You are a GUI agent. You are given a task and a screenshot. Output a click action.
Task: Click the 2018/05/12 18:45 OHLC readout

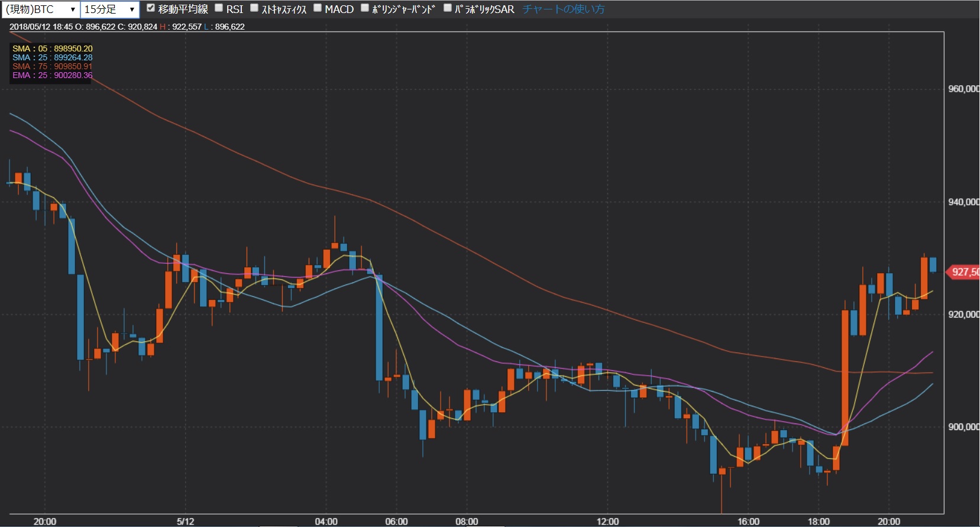click(x=127, y=27)
